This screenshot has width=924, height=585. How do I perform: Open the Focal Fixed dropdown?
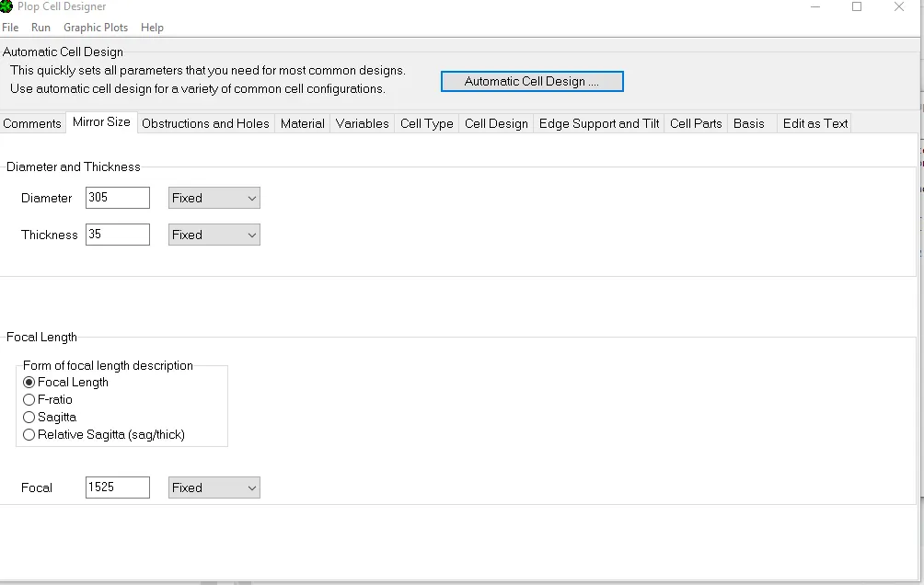pyautogui.click(x=214, y=487)
